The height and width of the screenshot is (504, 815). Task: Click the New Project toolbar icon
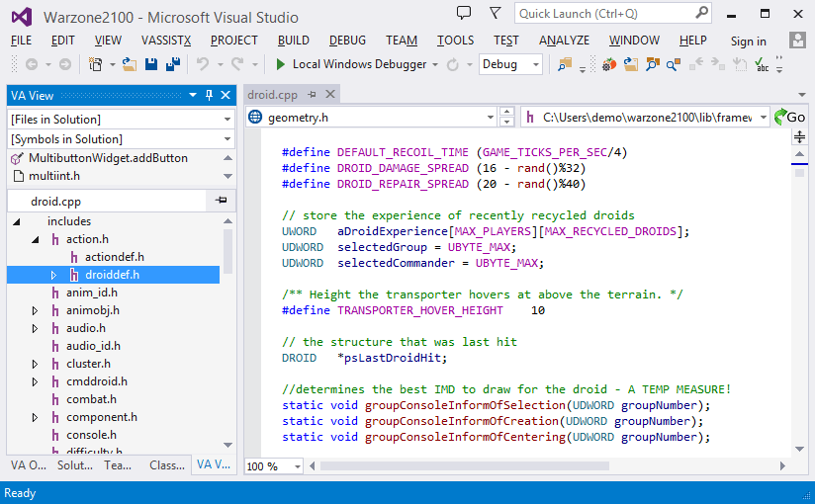click(x=96, y=64)
